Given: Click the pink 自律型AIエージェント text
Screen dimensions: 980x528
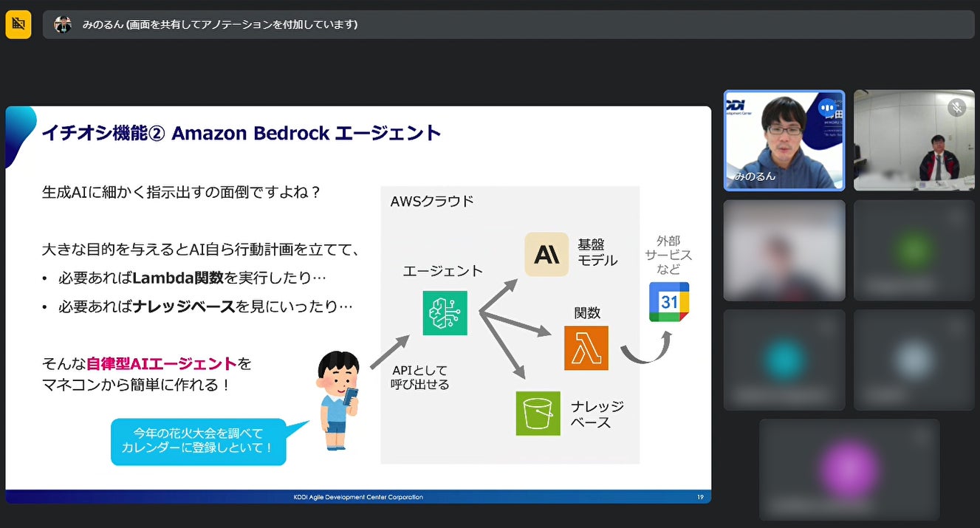Looking at the screenshot, I should (162, 363).
